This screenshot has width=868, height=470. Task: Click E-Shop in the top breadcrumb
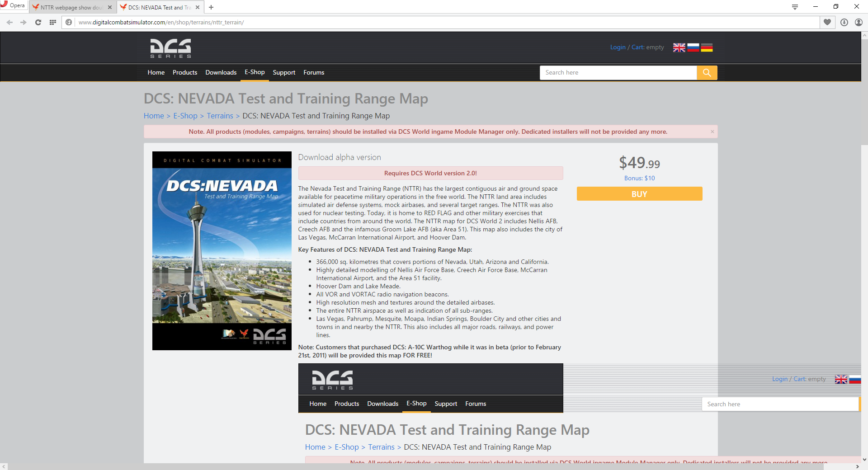(x=185, y=116)
